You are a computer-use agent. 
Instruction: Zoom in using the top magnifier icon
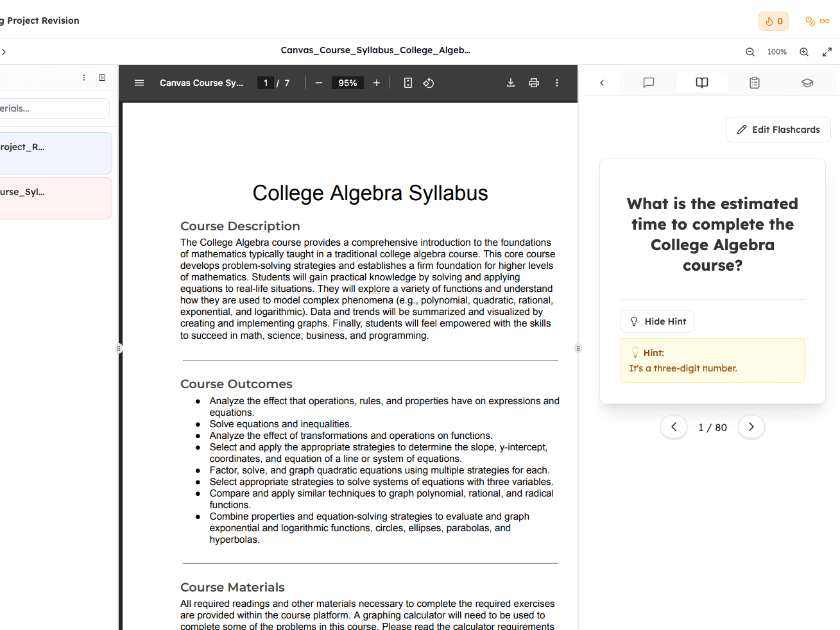[x=804, y=52]
